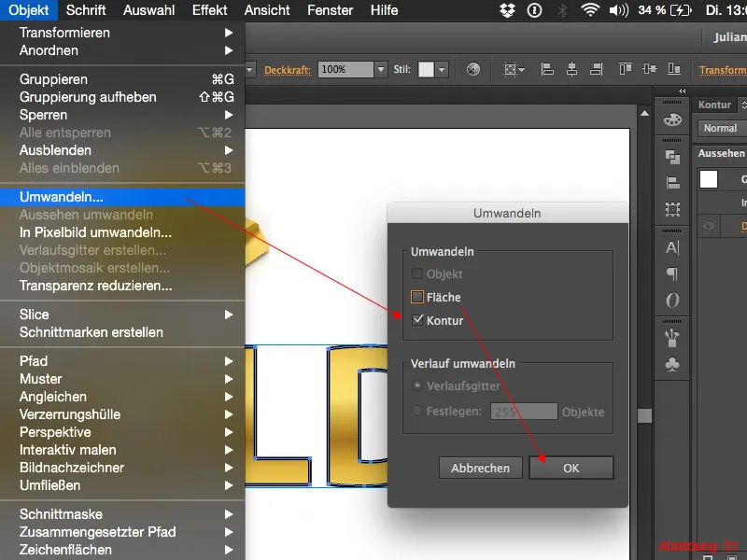This screenshot has height=560, width=747.
Task: Click the volume menu bar icon
Action: [619, 10]
